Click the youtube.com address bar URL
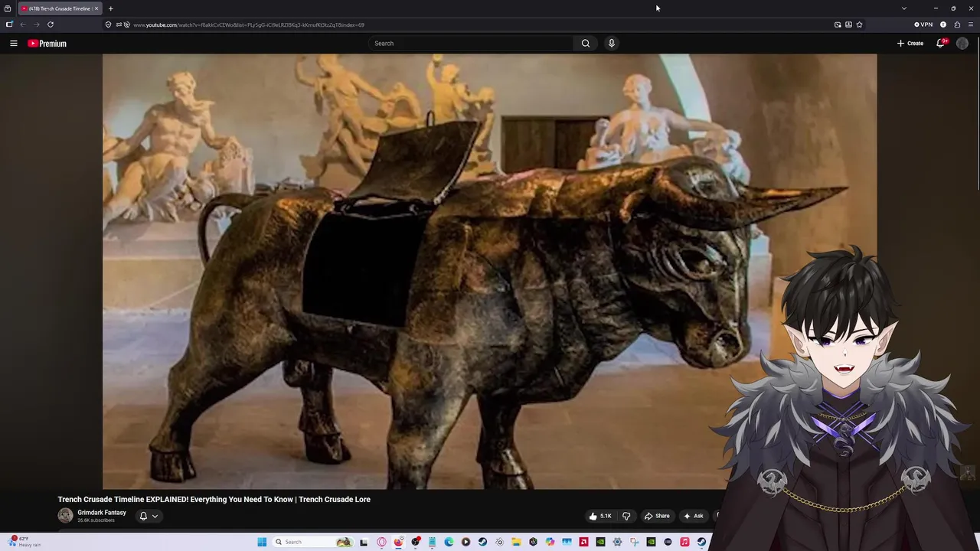980x551 pixels. [249, 24]
